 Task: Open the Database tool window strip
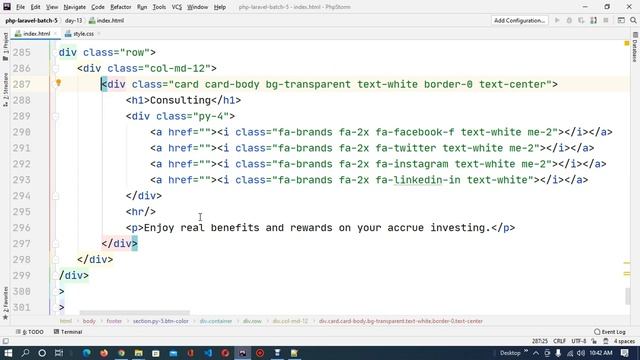point(635,47)
